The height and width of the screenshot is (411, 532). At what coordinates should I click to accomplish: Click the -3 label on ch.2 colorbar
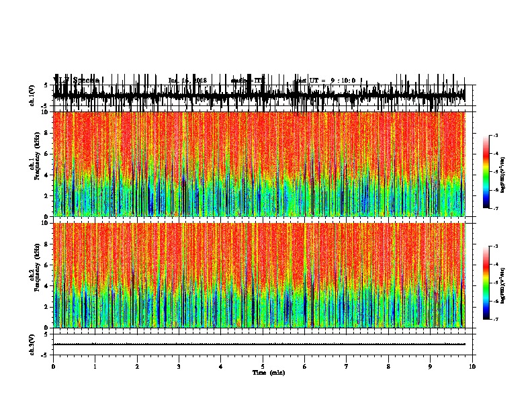[x=496, y=246]
